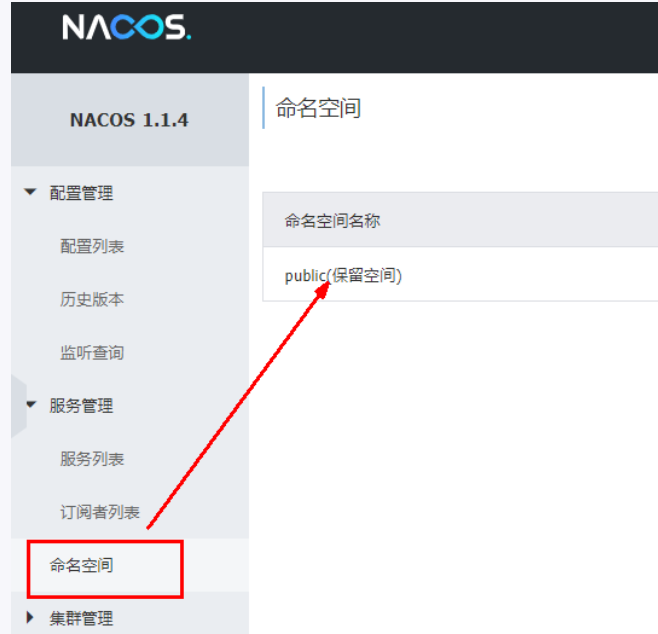Click the public(保留空间) namespace row
This screenshot has height=634, width=658.
[460, 274]
